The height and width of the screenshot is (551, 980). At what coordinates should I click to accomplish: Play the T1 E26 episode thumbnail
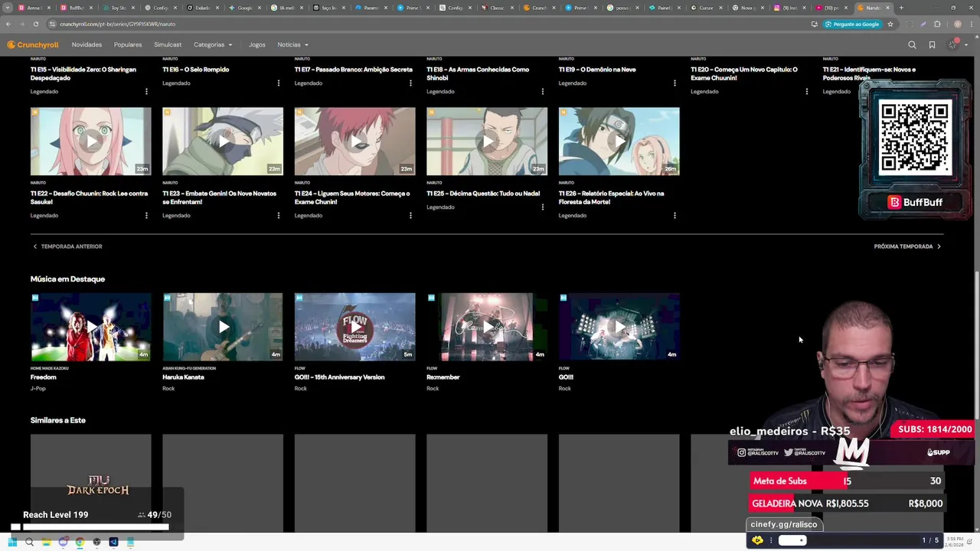619,142
